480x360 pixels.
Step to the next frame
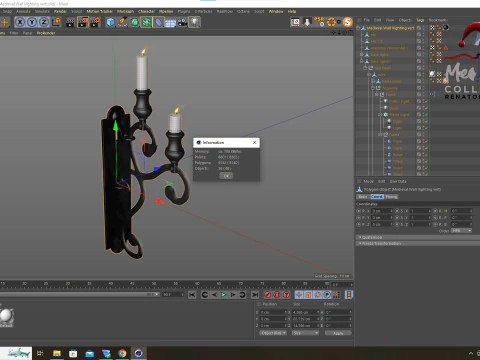pyautogui.click(x=233, y=295)
